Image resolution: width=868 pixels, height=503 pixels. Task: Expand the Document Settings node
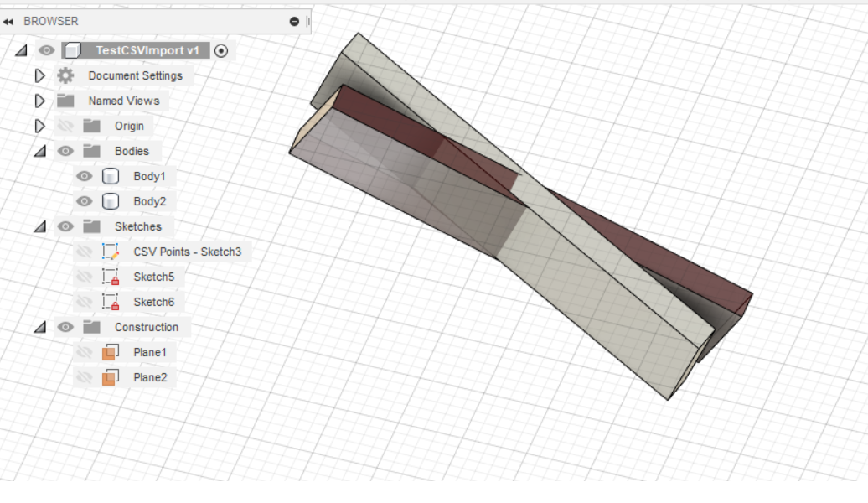tap(39, 75)
